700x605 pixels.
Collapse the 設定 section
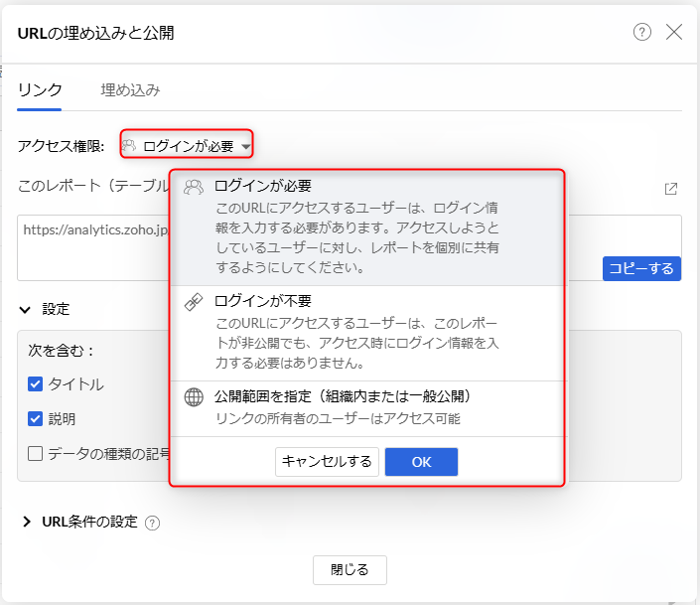[26, 309]
